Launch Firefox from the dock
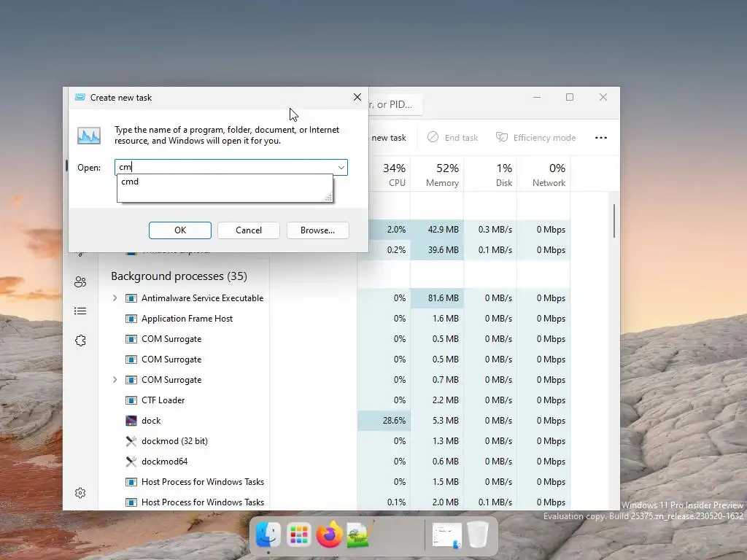Image resolution: width=747 pixels, height=560 pixels. pyautogui.click(x=329, y=534)
